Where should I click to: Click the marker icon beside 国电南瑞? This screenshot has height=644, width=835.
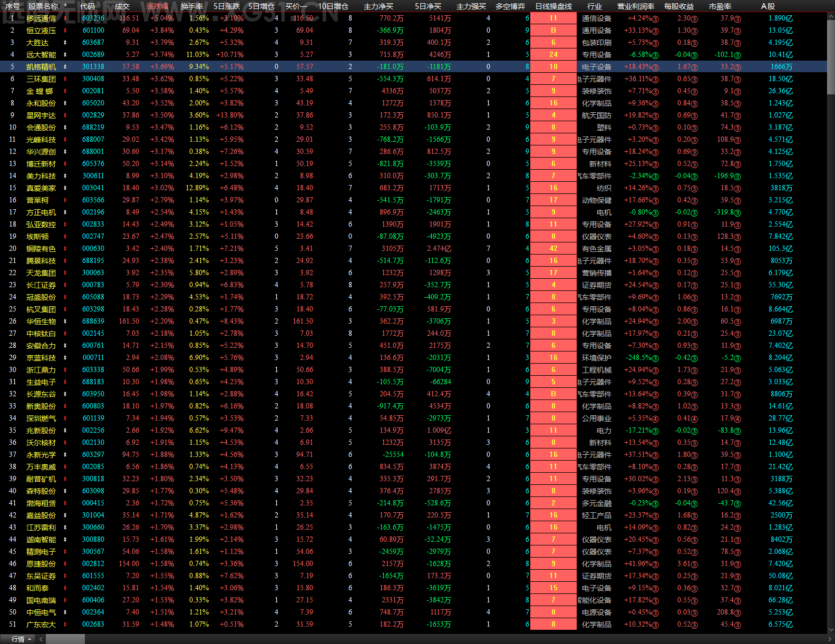[x=65, y=600]
